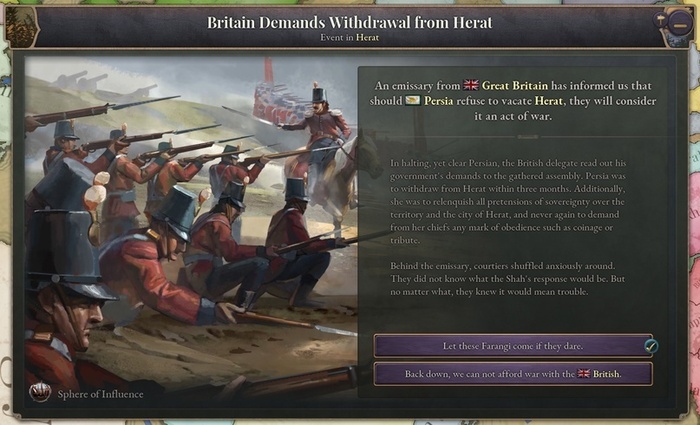
Task: Click the checkmark icon on the Farangi option
Action: 651,346
